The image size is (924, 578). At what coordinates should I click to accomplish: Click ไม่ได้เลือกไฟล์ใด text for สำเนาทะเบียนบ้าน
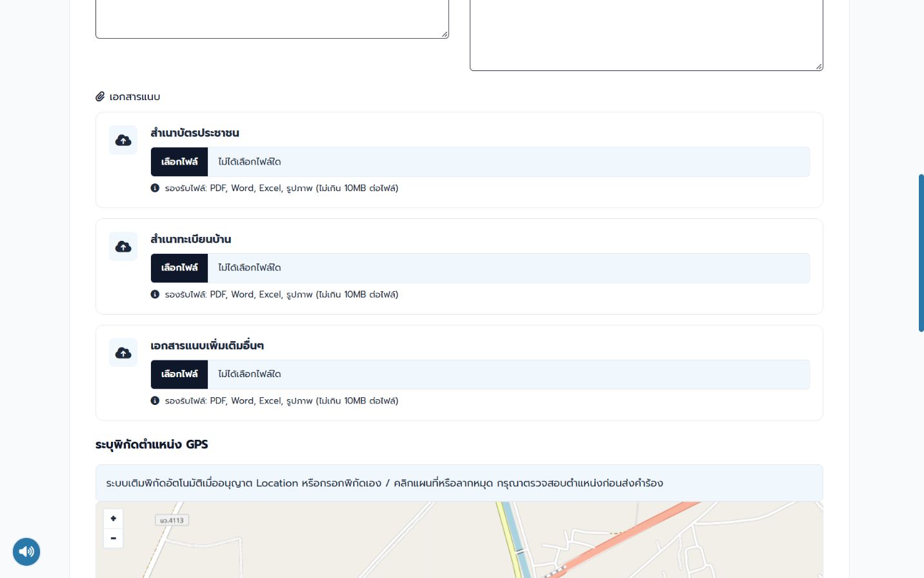point(250,268)
